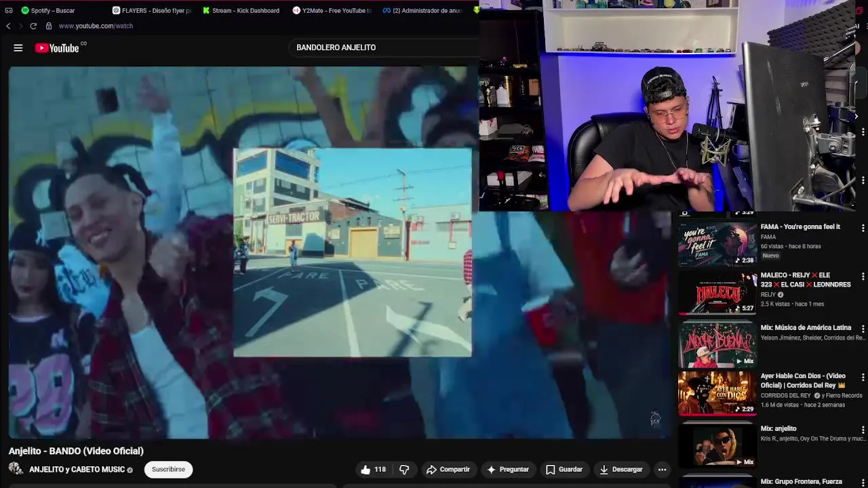
Task: View site security info lock icon
Action: [x=48, y=26]
